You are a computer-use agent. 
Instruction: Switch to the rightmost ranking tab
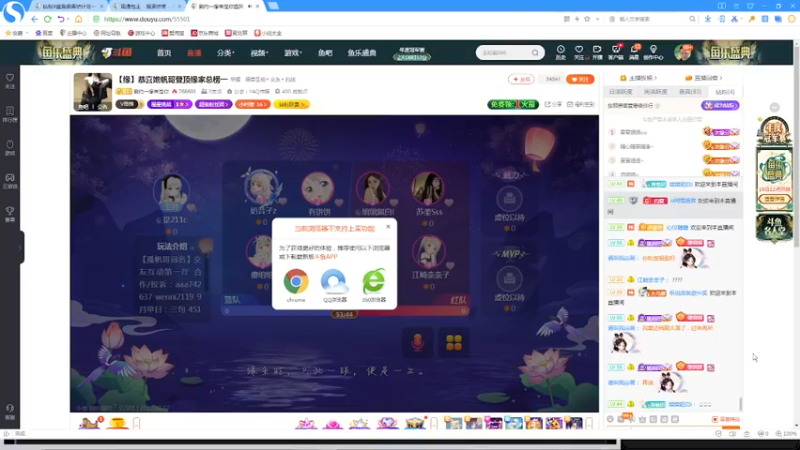point(724,92)
